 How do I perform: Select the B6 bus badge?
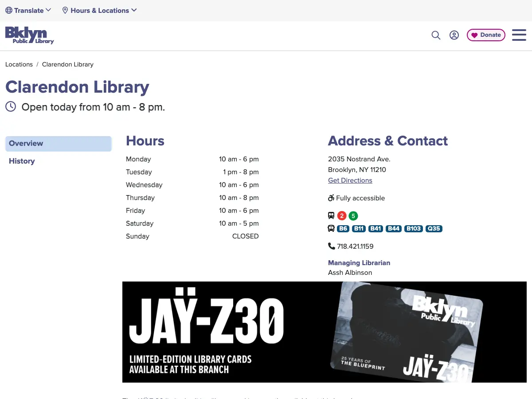tap(343, 229)
